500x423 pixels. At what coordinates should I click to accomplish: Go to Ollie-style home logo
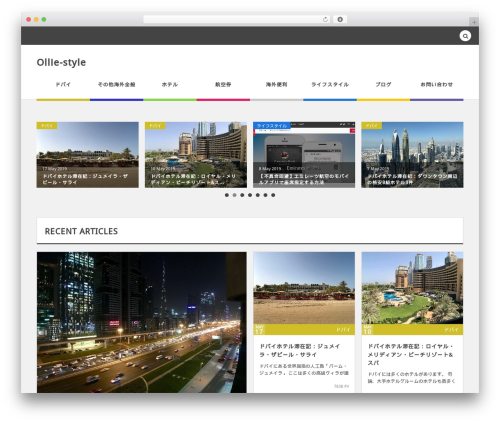(x=61, y=62)
